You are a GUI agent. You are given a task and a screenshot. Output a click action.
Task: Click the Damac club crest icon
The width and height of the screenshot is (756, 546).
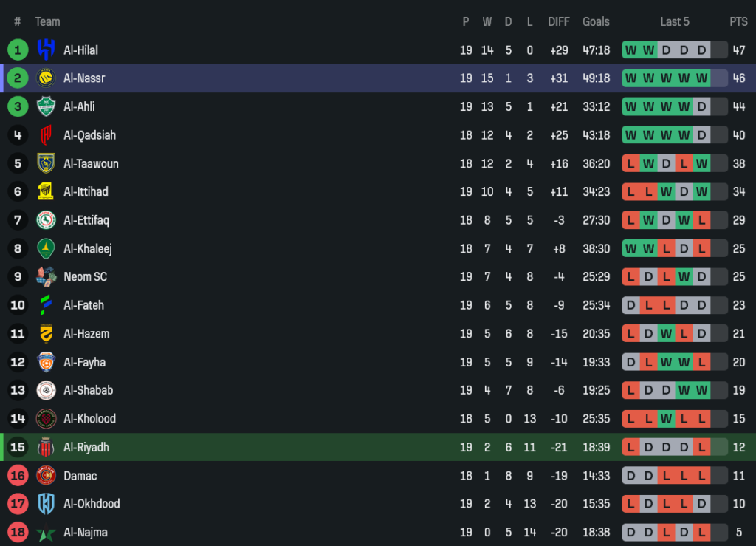(x=46, y=476)
